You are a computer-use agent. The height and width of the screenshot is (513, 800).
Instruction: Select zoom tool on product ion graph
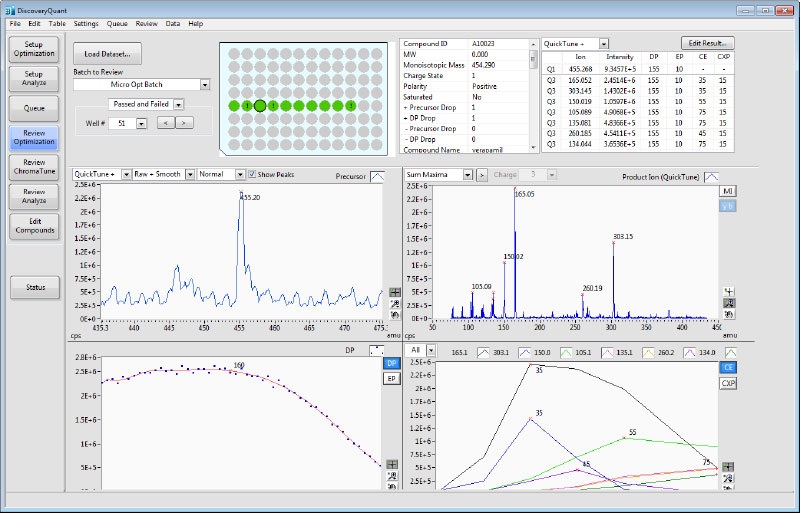coord(728,302)
